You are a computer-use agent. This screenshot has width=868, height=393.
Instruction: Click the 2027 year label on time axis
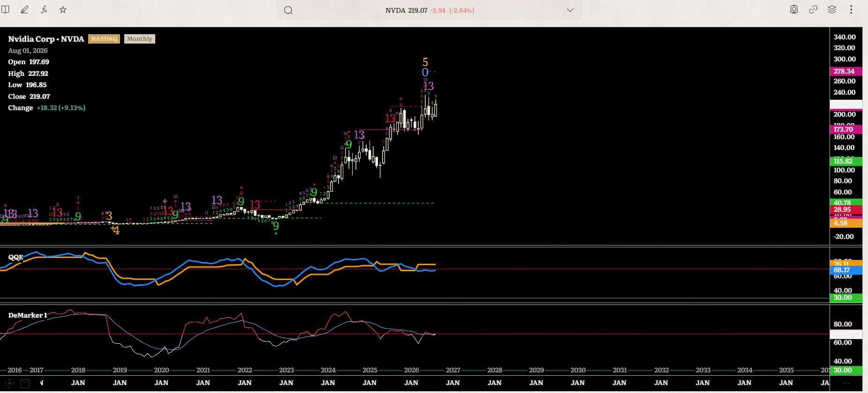(x=453, y=370)
